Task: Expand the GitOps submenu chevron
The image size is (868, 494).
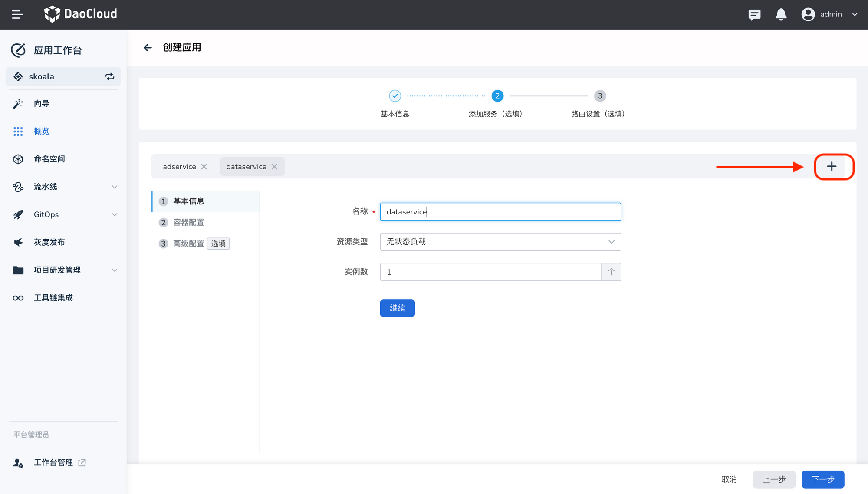Action: 115,215
